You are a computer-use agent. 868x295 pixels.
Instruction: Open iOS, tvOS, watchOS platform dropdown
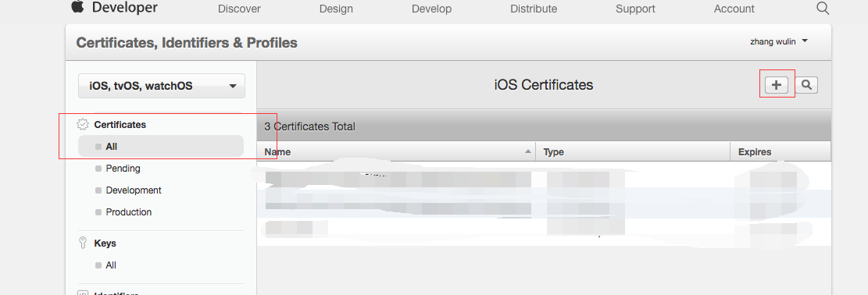[x=162, y=86]
